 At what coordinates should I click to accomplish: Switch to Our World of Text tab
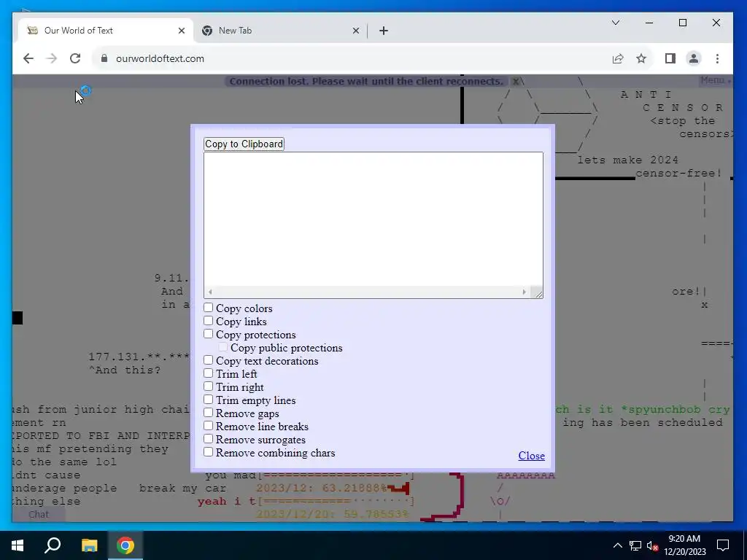[x=106, y=31]
